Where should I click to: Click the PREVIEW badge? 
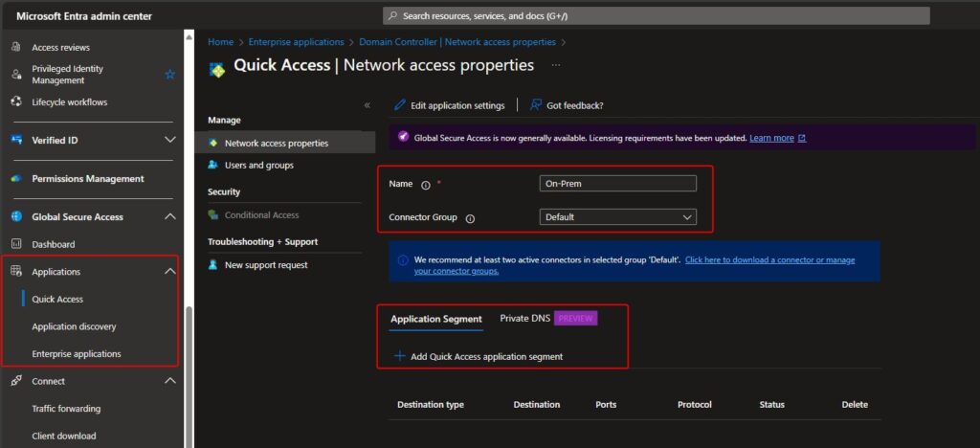click(576, 318)
